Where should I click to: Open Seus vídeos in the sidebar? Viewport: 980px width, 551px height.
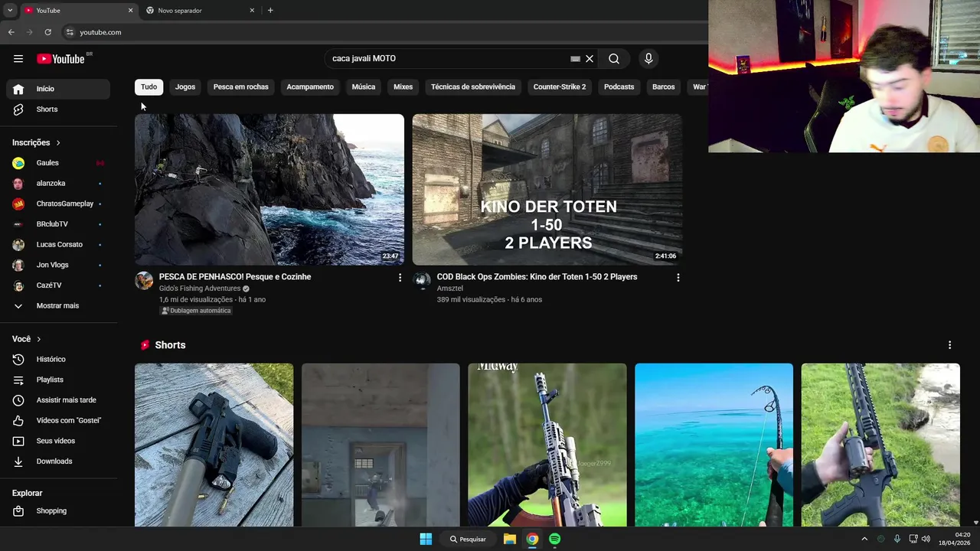[58, 441]
